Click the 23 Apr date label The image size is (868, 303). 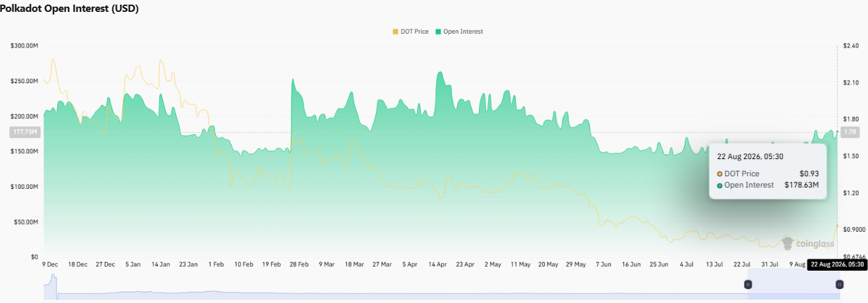coord(464,264)
